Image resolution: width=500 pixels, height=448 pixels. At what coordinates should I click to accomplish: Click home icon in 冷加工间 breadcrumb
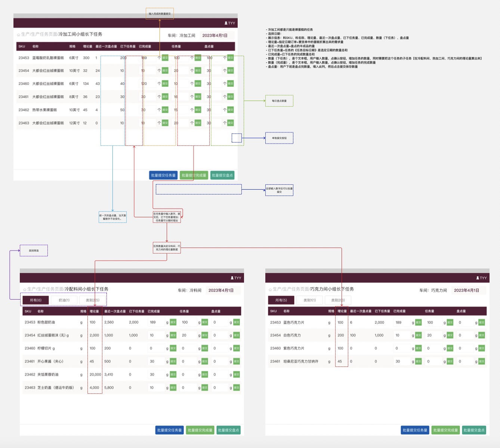[19, 34]
